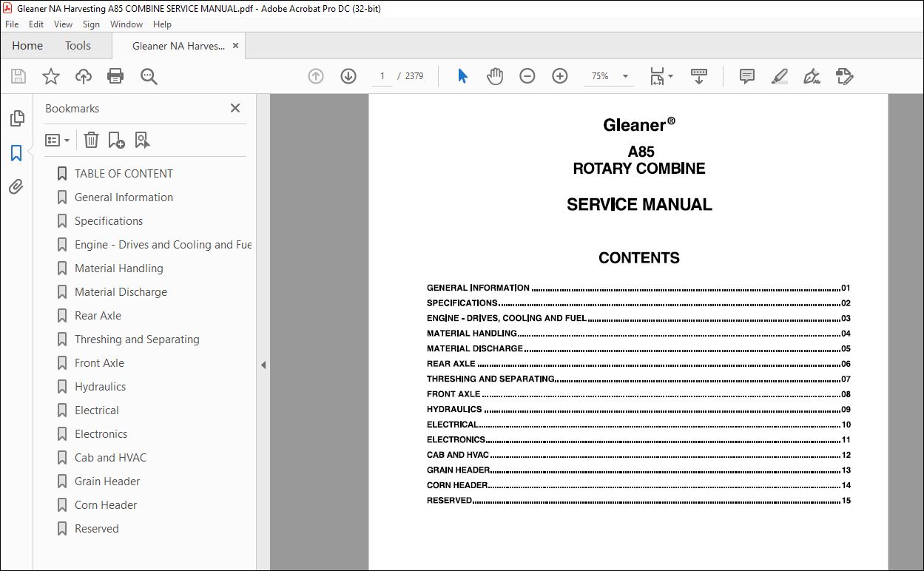Open bookmark options dropdown menu

(x=57, y=140)
